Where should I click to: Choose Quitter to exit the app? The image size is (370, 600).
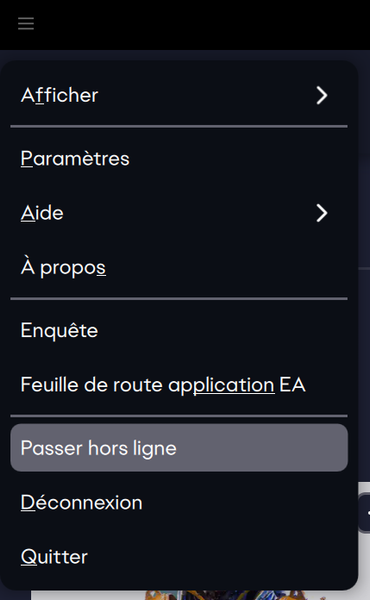(x=179, y=557)
